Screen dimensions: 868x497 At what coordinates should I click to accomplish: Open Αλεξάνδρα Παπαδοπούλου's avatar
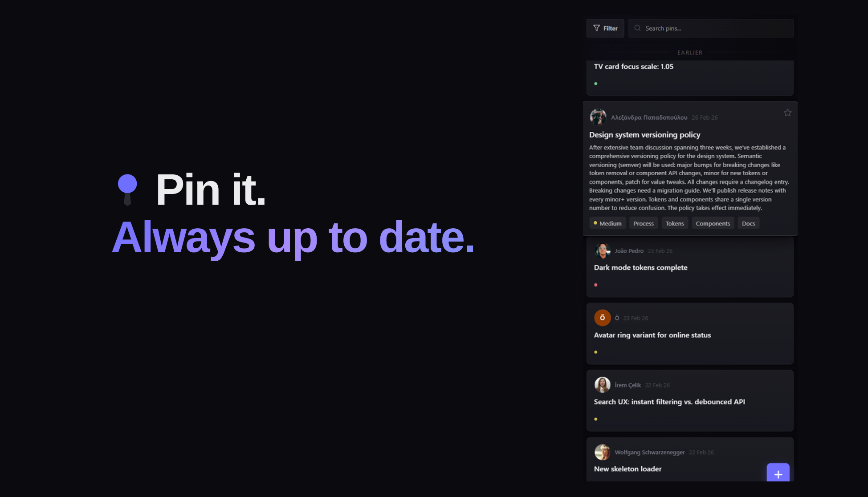point(598,117)
